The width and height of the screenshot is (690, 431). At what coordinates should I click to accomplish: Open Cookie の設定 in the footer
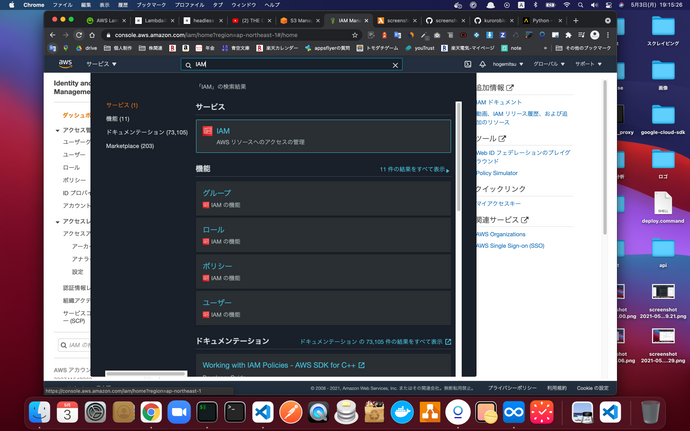point(592,388)
